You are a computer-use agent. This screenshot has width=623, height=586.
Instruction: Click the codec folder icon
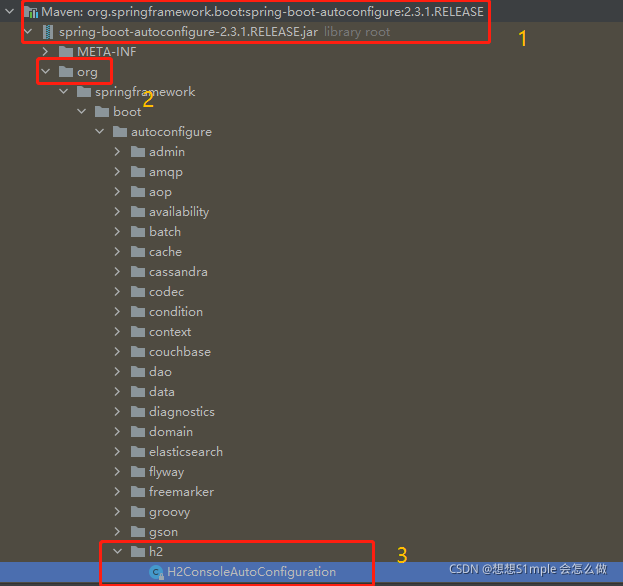[138, 292]
